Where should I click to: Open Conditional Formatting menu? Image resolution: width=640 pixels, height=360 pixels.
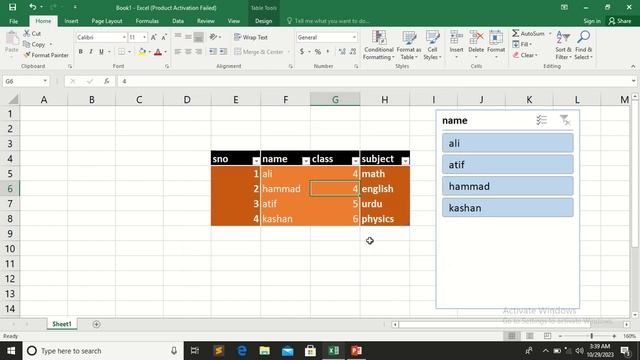pos(379,45)
